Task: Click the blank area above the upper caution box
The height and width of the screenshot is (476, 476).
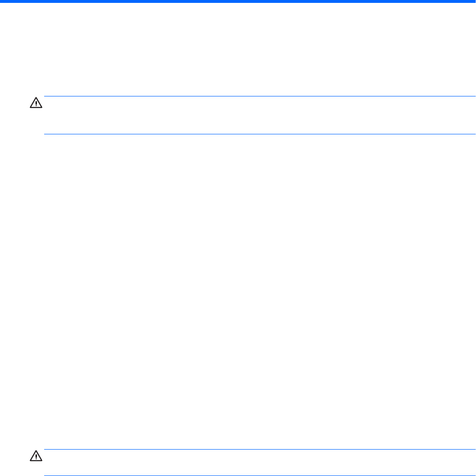Action: point(238,48)
